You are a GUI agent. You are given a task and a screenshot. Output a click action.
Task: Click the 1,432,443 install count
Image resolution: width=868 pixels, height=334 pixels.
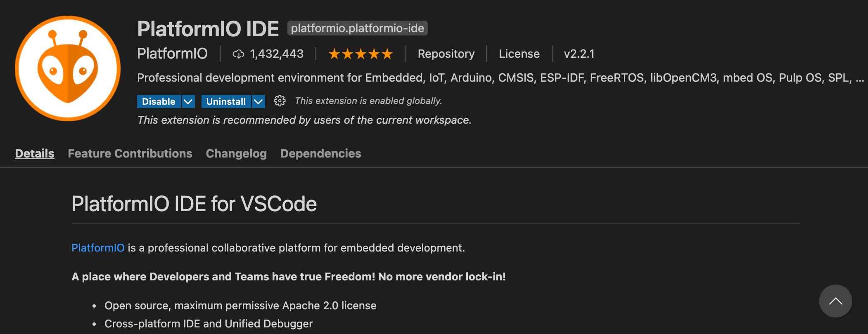(x=277, y=54)
